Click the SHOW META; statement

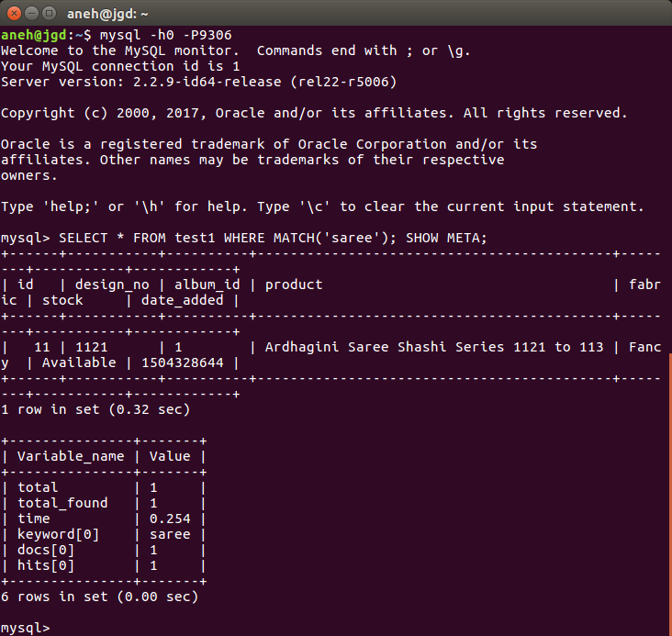tap(446, 238)
